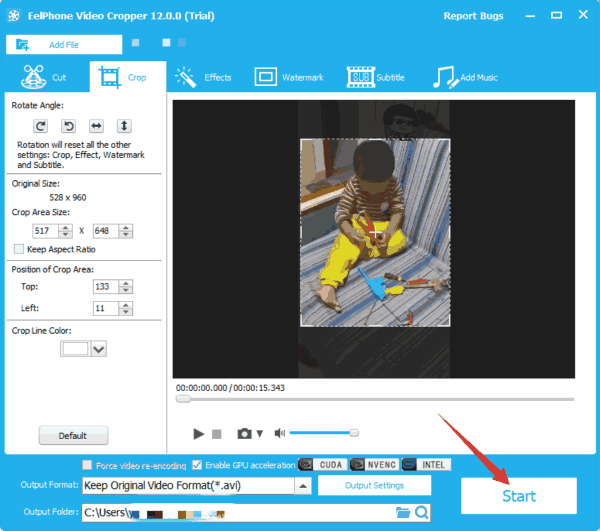Reset settings with Default button
Image resolution: width=600 pixels, height=531 pixels.
(73, 436)
